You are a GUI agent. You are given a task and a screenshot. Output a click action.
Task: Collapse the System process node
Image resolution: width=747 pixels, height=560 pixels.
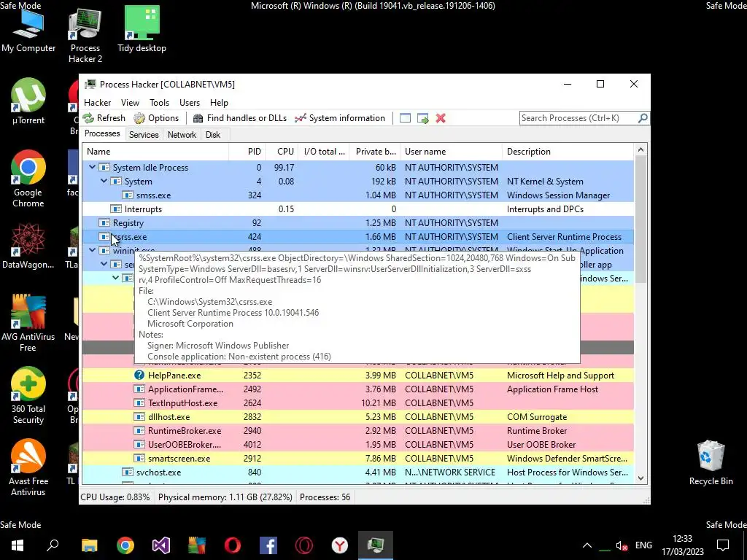104,181
